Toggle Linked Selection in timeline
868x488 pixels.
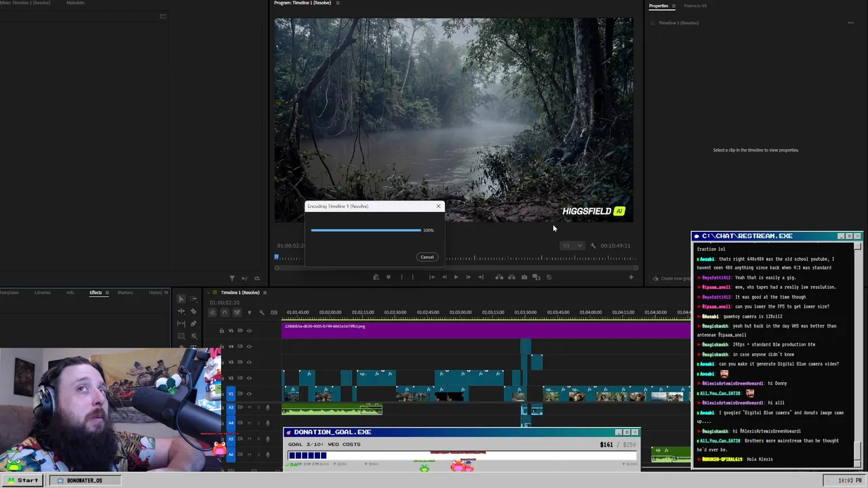click(x=237, y=312)
